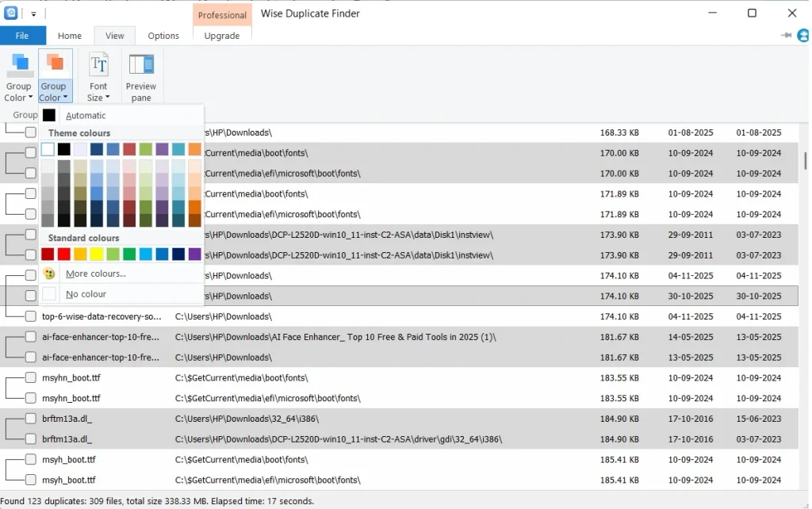Tick ai-face-enhancer checkbox dated 14-05-2025

31,337
